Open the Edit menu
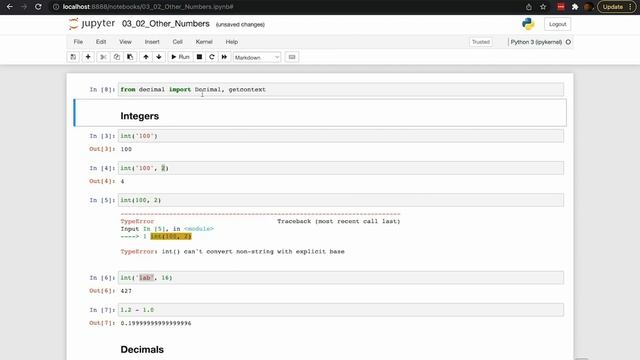Image resolution: width=640 pixels, height=360 pixels. [101, 42]
